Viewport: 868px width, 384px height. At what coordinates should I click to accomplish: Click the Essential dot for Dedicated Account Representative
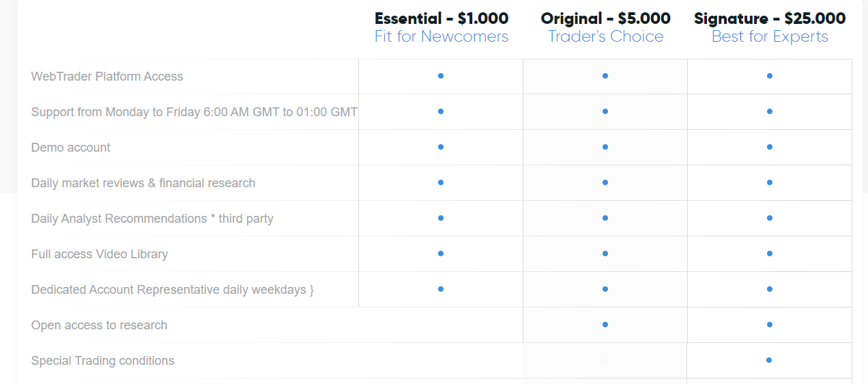click(441, 289)
